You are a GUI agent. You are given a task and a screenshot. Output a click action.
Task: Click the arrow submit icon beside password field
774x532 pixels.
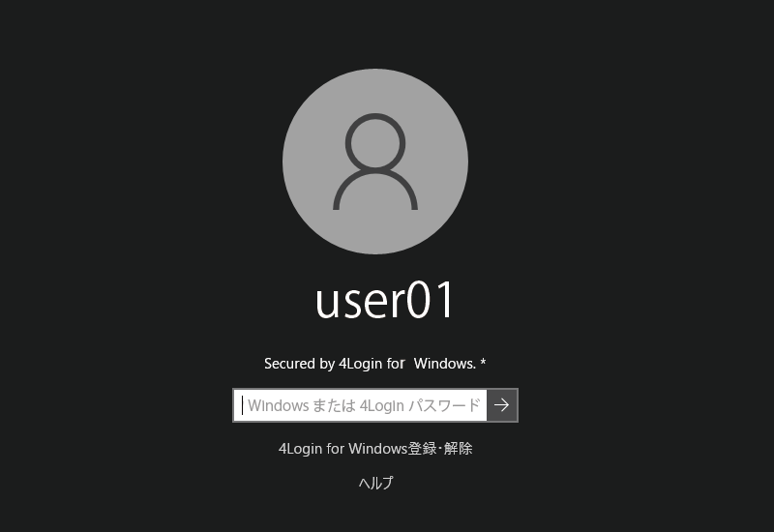[x=501, y=405]
